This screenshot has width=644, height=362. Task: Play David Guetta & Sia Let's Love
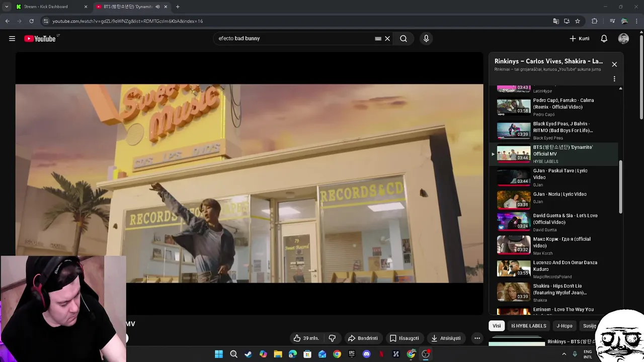554,223
